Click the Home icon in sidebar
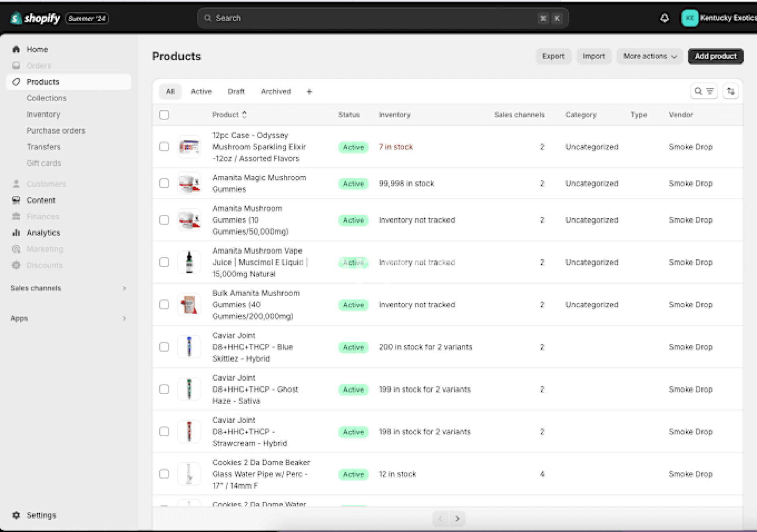The width and height of the screenshot is (757, 532). pyautogui.click(x=16, y=49)
